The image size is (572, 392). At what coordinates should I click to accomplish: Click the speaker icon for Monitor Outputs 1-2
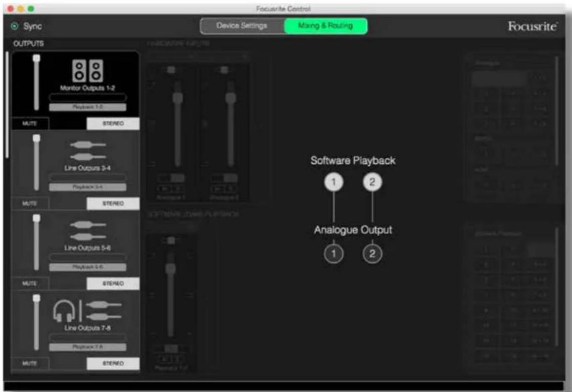[x=87, y=71]
